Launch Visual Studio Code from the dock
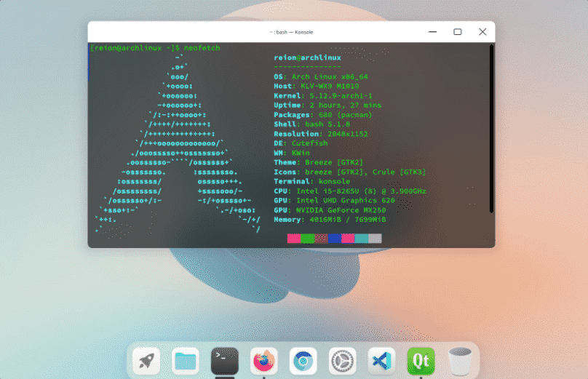This screenshot has height=379, width=588. (x=382, y=361)
